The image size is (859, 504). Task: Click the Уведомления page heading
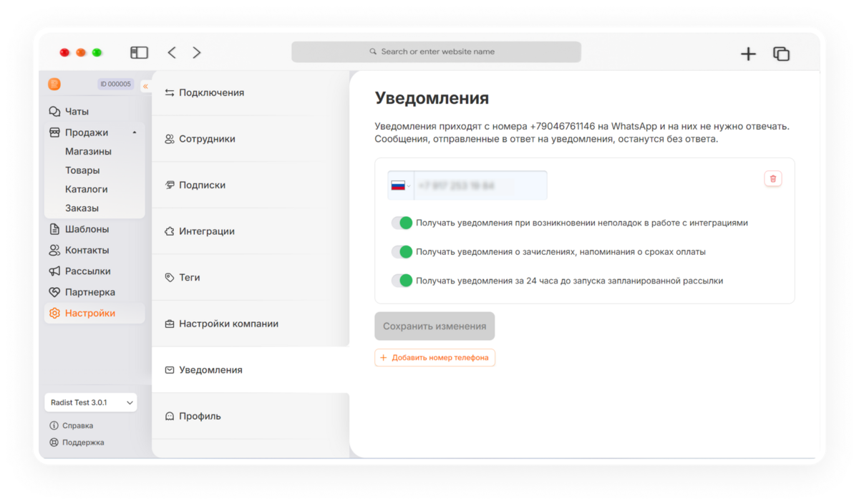(x=432, y=98)
